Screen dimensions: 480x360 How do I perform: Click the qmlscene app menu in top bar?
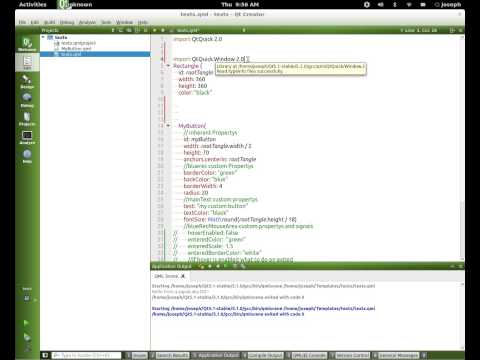75,5
